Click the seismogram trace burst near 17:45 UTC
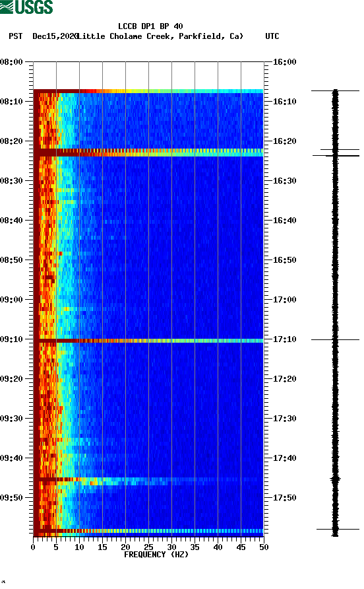The width and height of the screenshot is (364, 589). [x=335, y=479]
